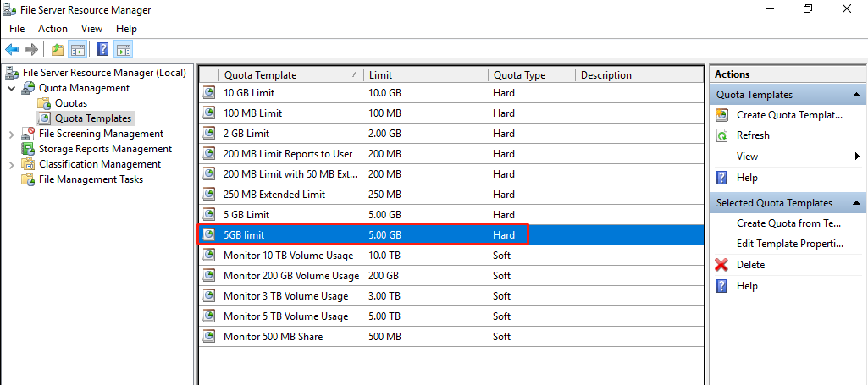Click the green Refresh icon in Actions
Screen dimensions: 868x385
pos(721,135)
